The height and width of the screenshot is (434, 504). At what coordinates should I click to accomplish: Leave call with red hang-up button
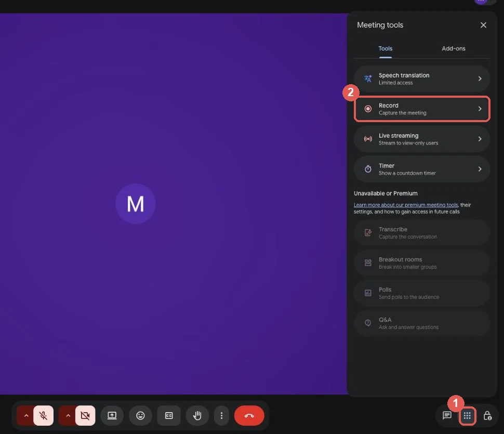249,415
